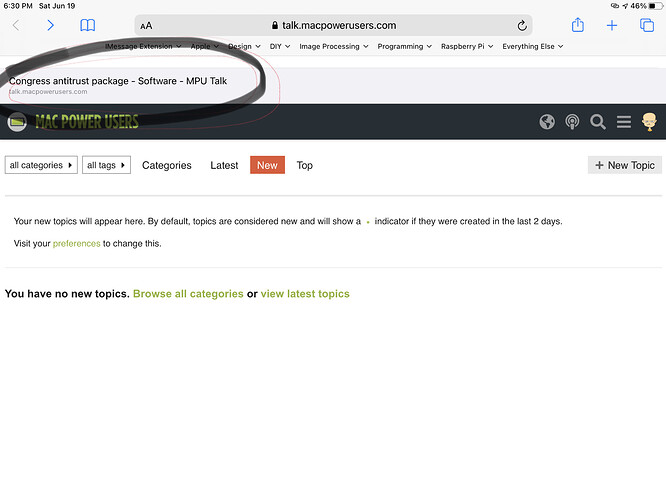Image resolution: width=666 pixels, height=500 pixels.
Task: Tap the Safari forward arrow
Action: [x=50, y=25]
